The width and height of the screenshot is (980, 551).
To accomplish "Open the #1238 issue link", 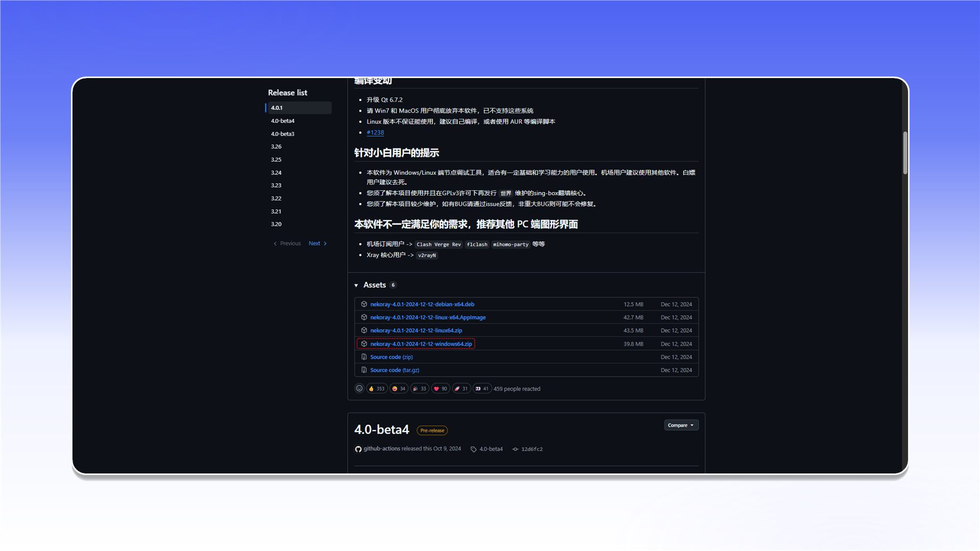I will [x=375, y=133].
